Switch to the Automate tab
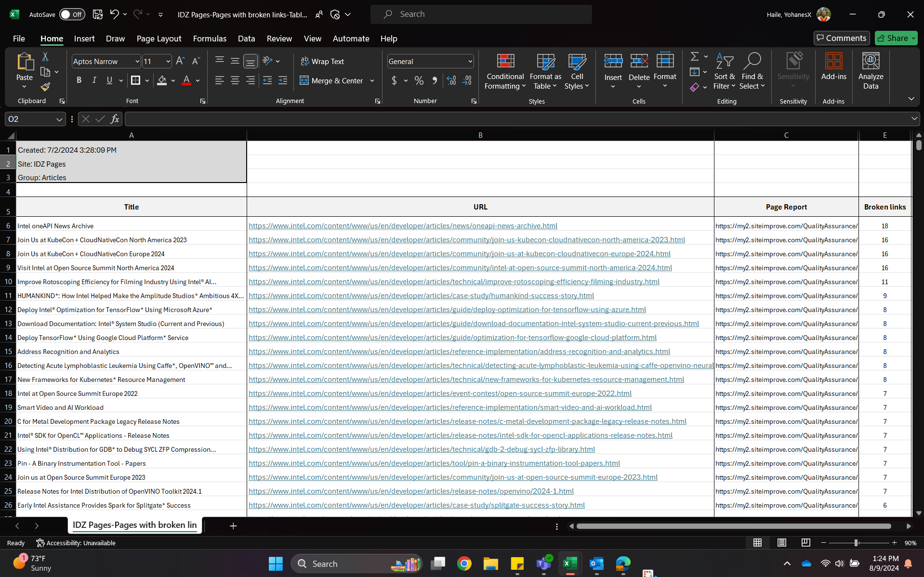The height and width of the screenshot is (577, 924). point(351,39)
